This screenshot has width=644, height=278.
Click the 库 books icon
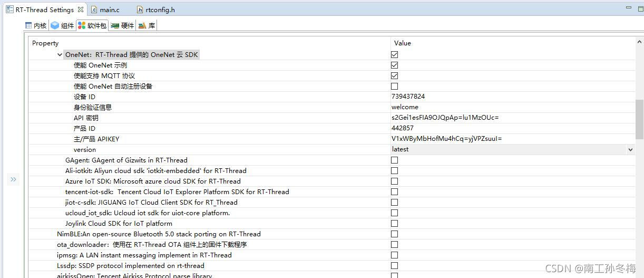click(142, 25)
